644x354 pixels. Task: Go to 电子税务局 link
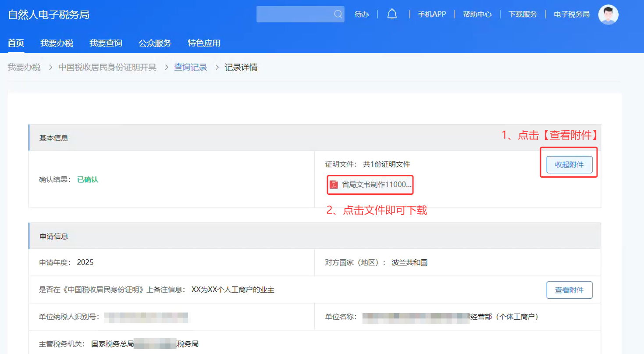pos(572,14)
